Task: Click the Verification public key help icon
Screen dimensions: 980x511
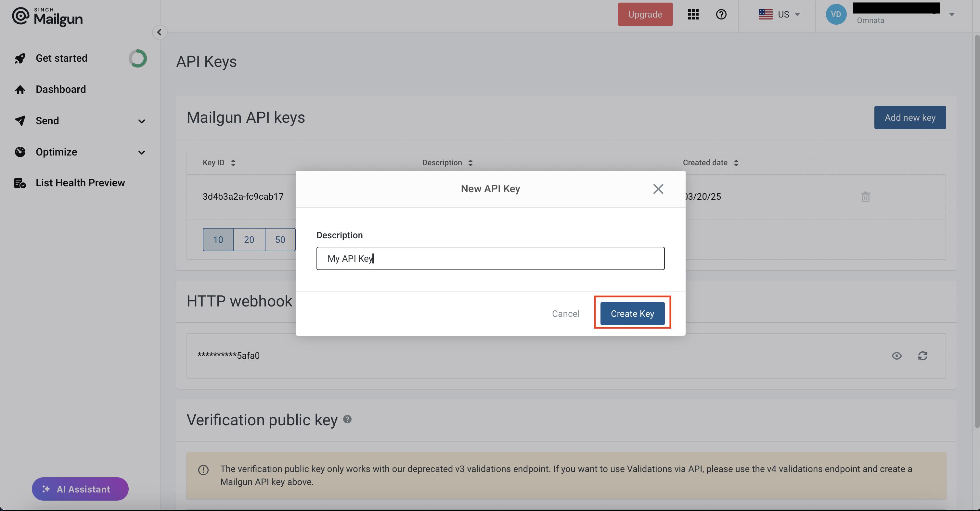Action: [347, 419]
